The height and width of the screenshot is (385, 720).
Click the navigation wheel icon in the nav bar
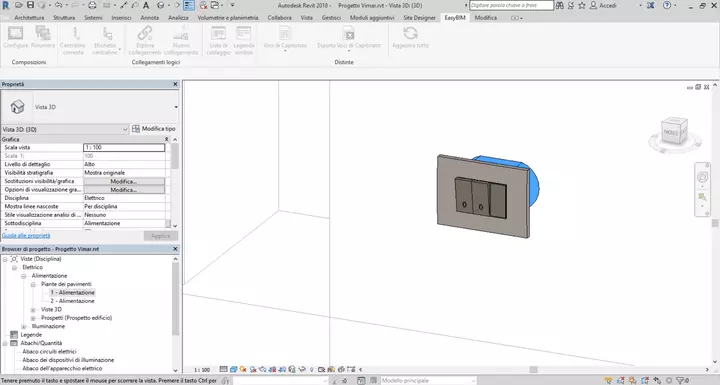click(702, 177)
